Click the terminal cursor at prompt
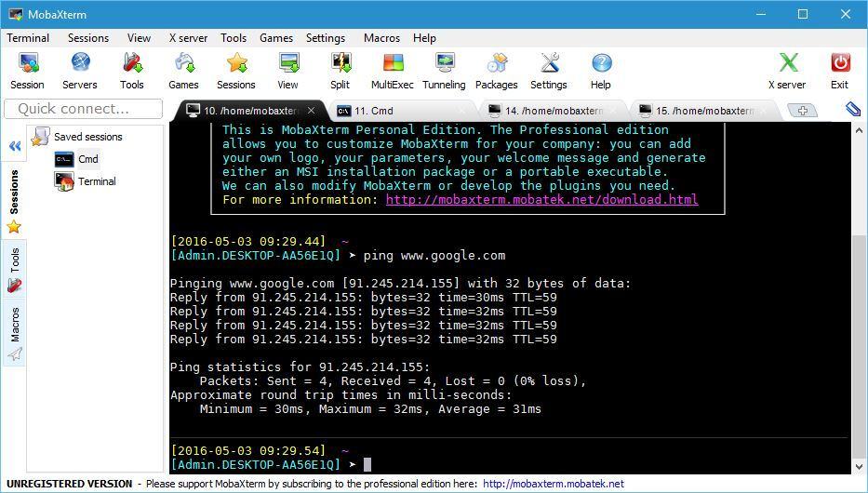 pyautogui.click(x=367, y=465)
